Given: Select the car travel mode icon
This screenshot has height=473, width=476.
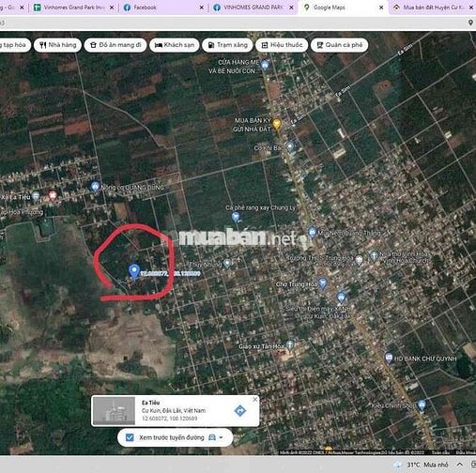Looking at the screenshot, I should coord(212,437).
